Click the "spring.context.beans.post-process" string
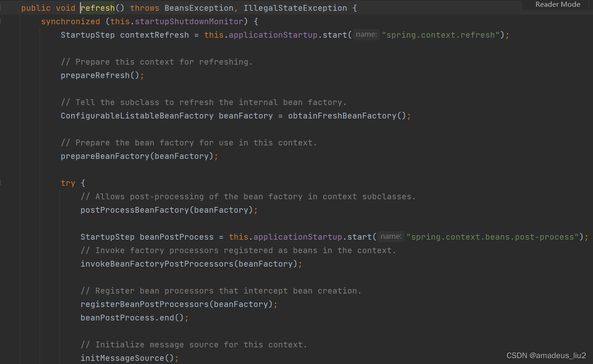The height and width of the screenshot is (364, 593). click(x=493, y=237)
